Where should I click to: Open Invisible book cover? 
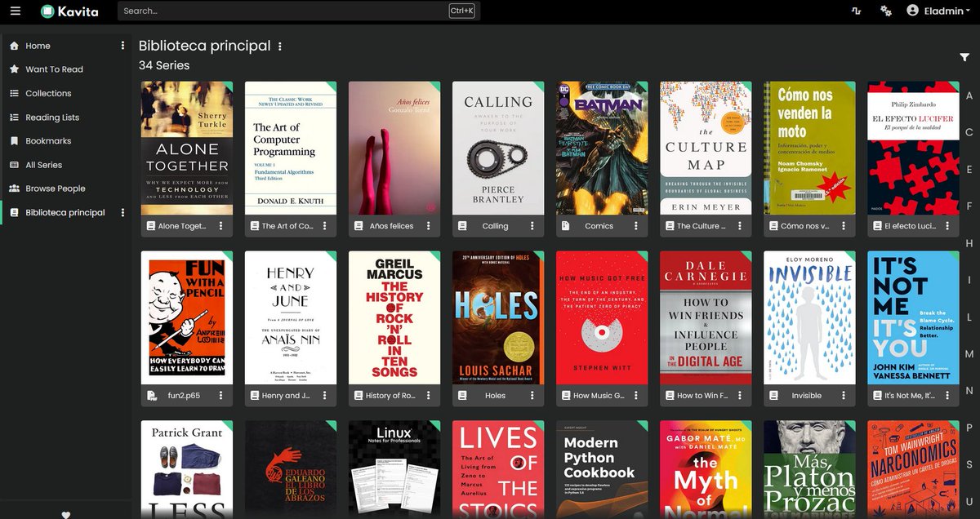click(809, 317)
